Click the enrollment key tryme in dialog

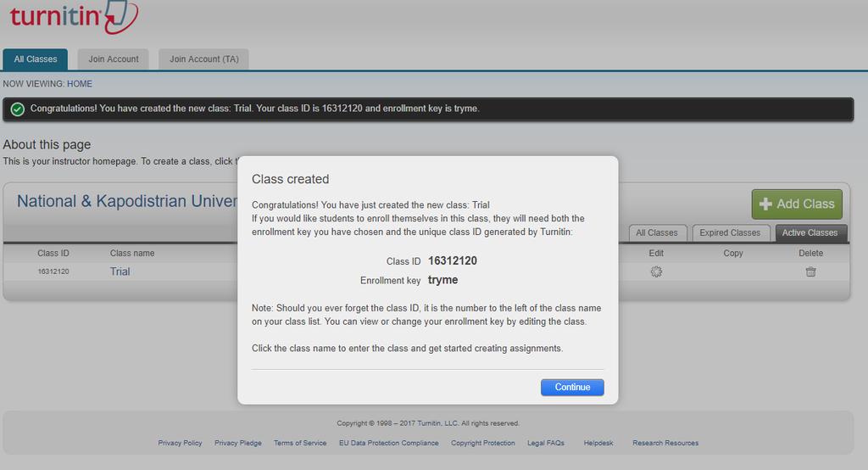tap(442, 280)
